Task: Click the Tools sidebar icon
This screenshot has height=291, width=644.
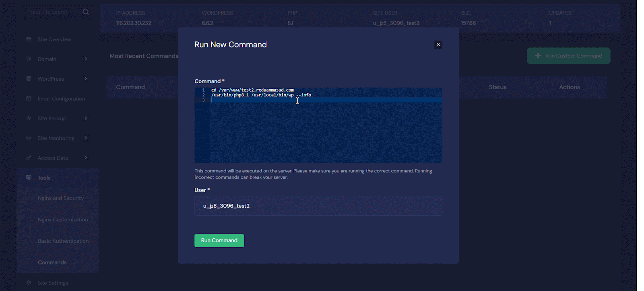Action: tap(29, 177)
